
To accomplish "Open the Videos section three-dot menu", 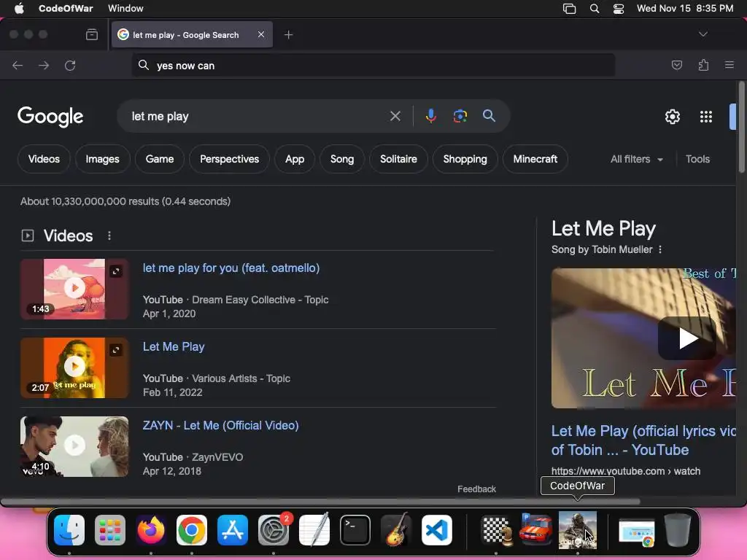I will 109,236.
